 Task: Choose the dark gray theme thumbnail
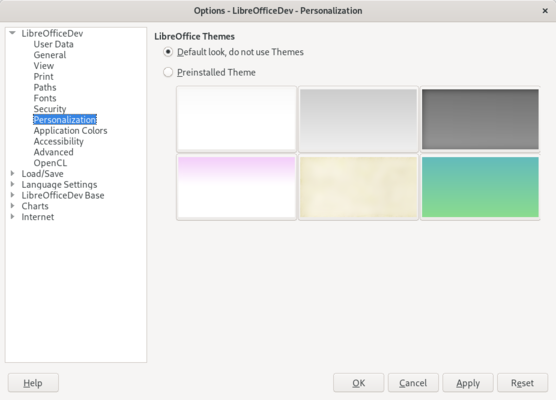tap(480, 119)
